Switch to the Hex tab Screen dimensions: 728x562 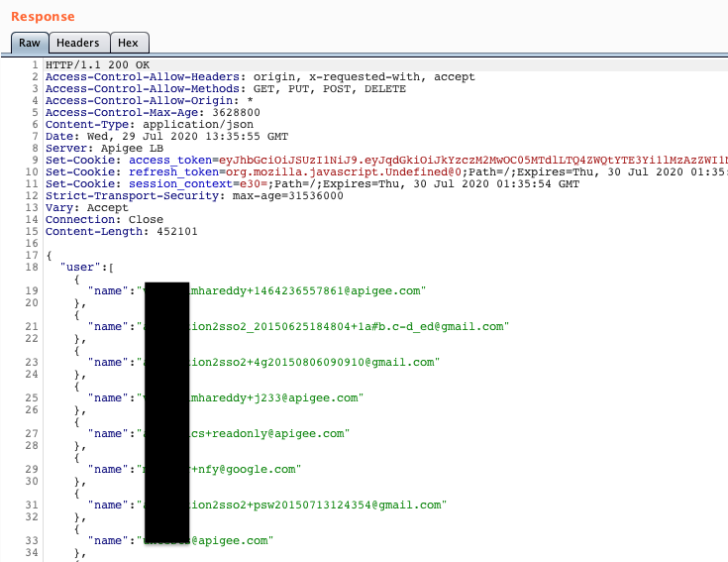tap(129, 43)
